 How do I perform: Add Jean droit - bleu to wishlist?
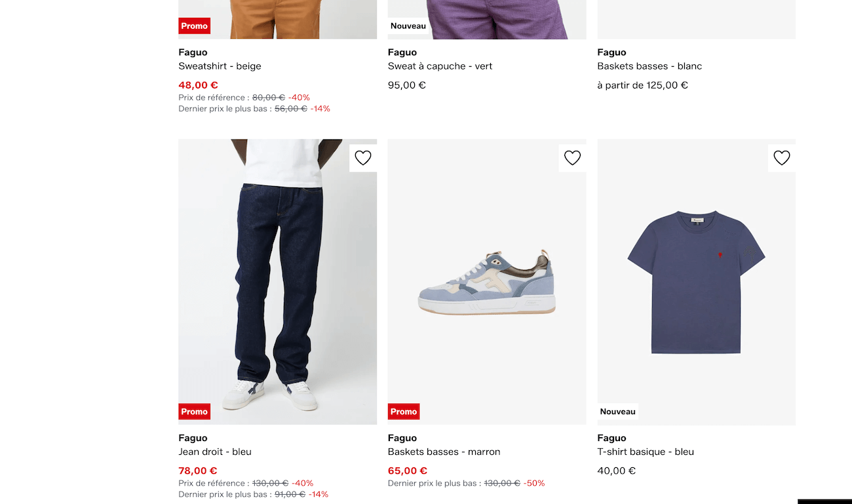pos(363,157)
